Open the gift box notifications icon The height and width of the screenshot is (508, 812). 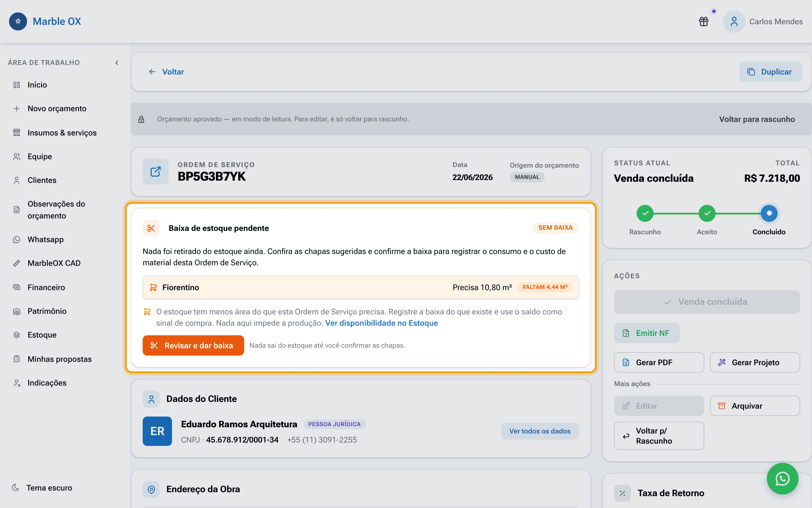tap(704, 21)
